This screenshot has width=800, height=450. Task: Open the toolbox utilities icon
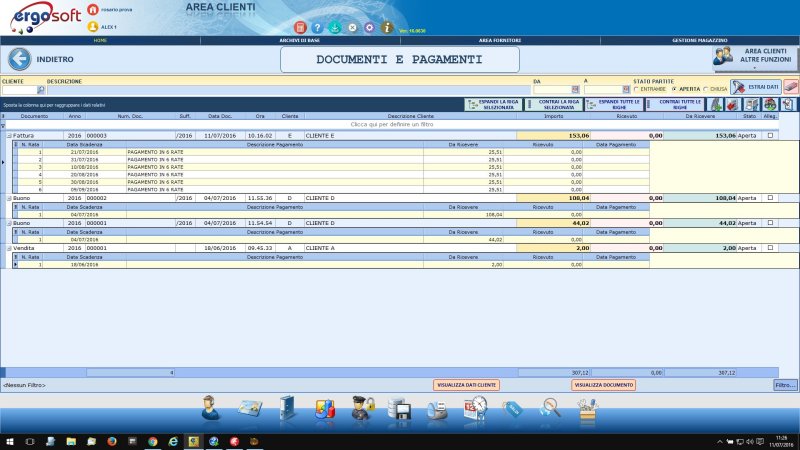(587, 410)
